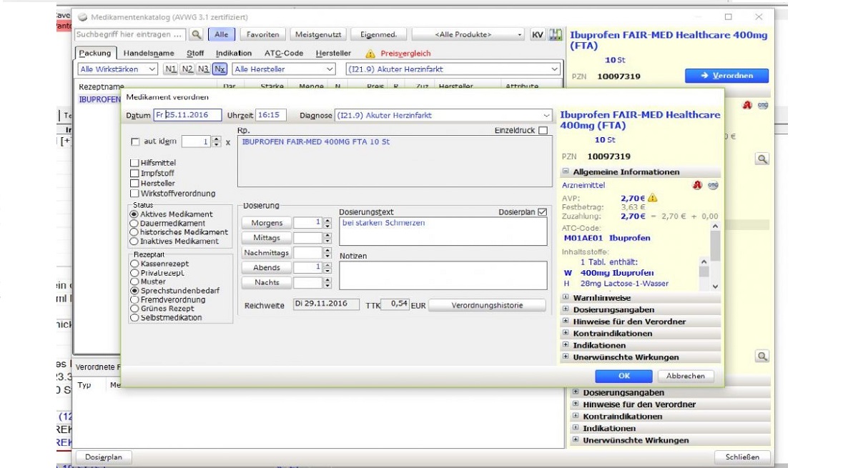Open Verordnungshistorie

tap(486, 305)
